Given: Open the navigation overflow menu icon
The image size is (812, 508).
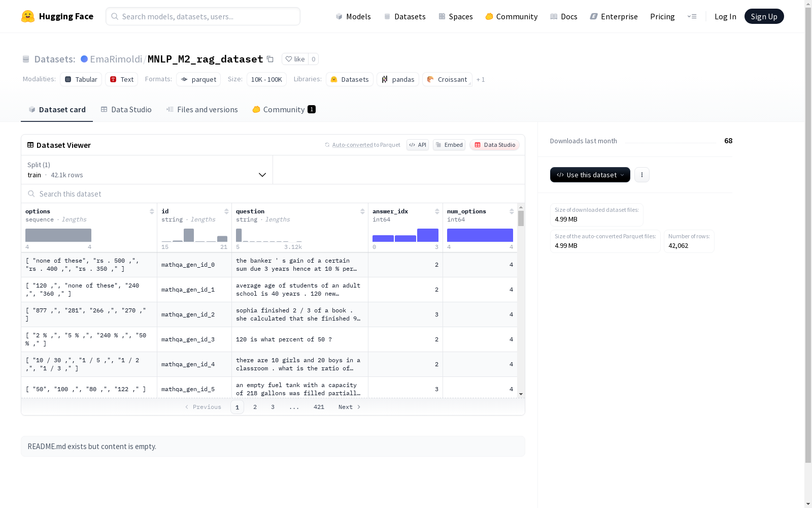Looking at the screenshot, I should point(692,16).
